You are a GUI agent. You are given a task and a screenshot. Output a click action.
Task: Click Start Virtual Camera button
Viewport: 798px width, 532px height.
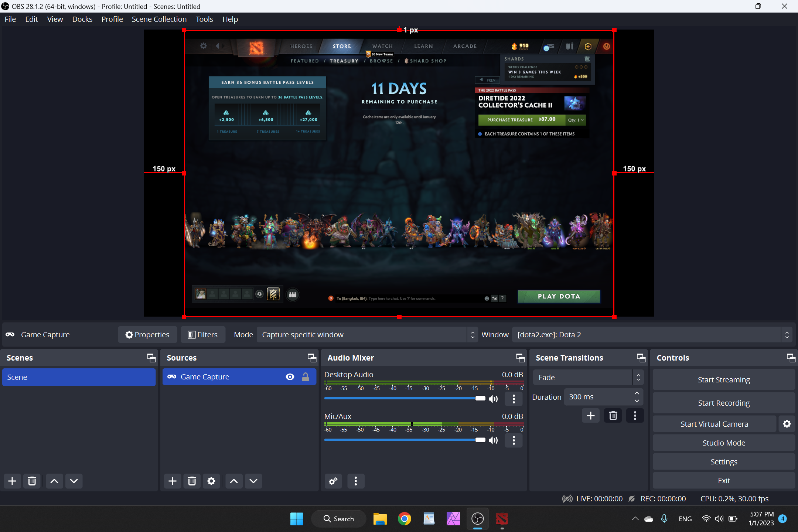(714, 424)
